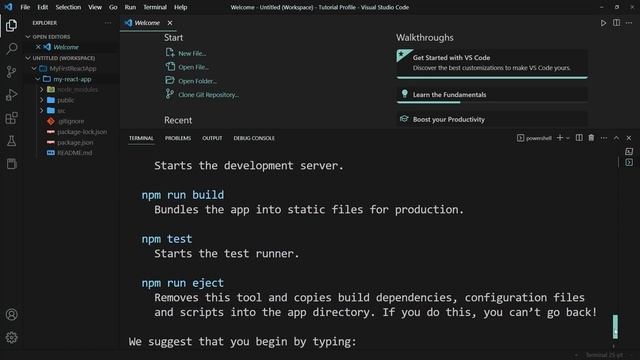
Task: Open the Go menu
Action: [113, 7]
